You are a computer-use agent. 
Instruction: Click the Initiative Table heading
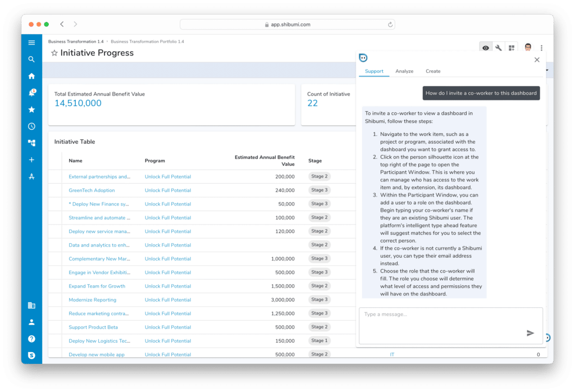(75, 142)
